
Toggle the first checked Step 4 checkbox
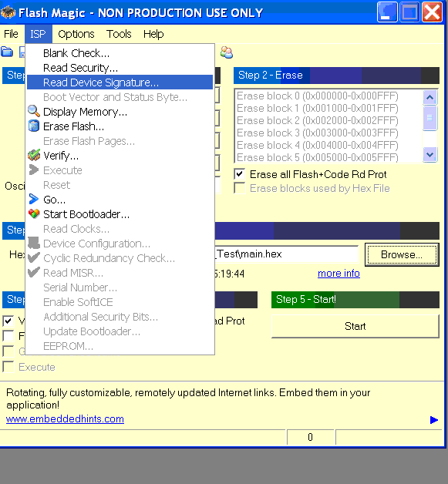pyautogui.click(x=8, y=321)
